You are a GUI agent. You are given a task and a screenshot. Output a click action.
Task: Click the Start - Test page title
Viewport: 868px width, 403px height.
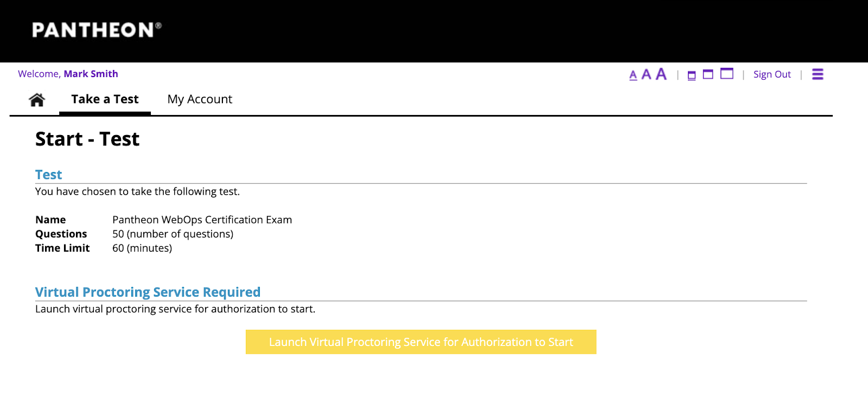(x=87, y=139)
